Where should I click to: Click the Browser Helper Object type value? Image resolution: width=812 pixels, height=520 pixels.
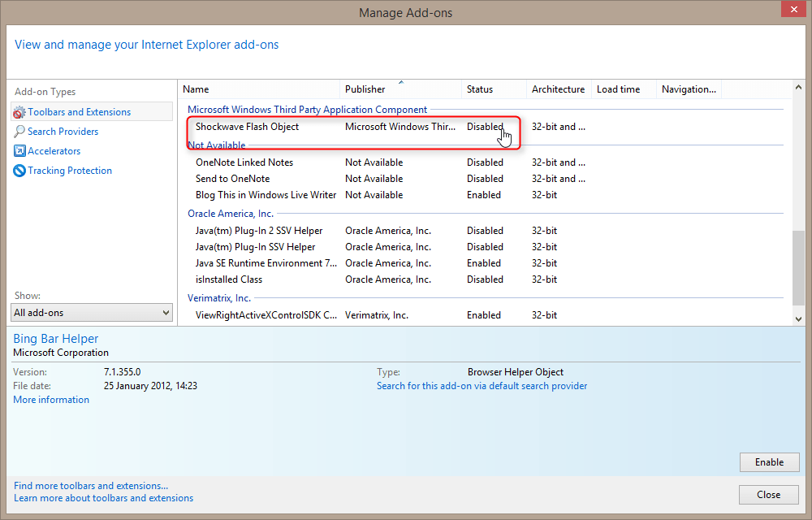click(x=516, y=372)
